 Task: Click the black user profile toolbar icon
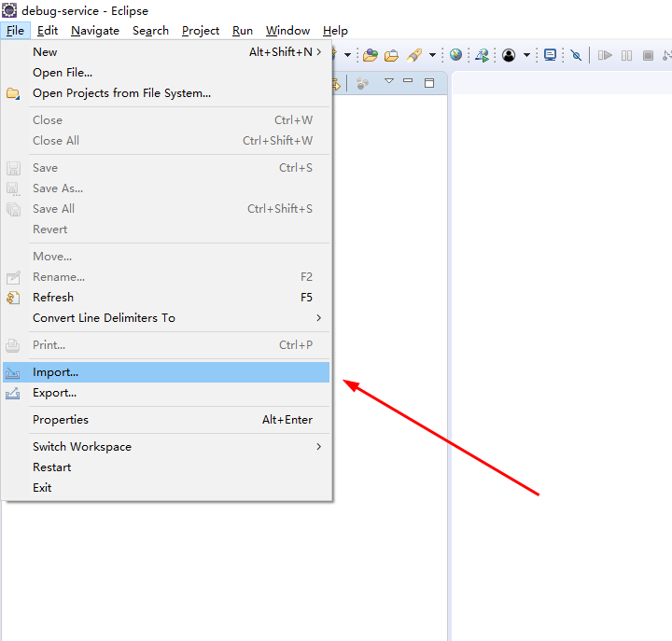point(509,55)
